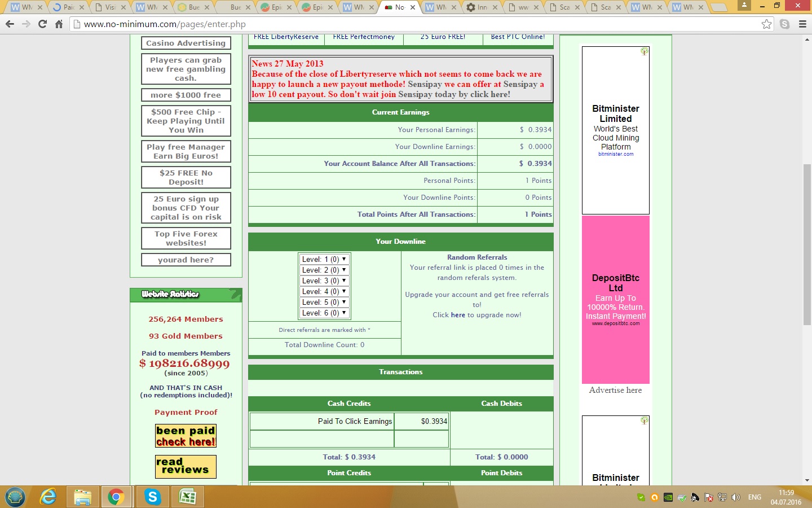Launch Internet Explorer from taskbar
The width and height of the screenshot is (812, 508).
click(x=48, y=497)
